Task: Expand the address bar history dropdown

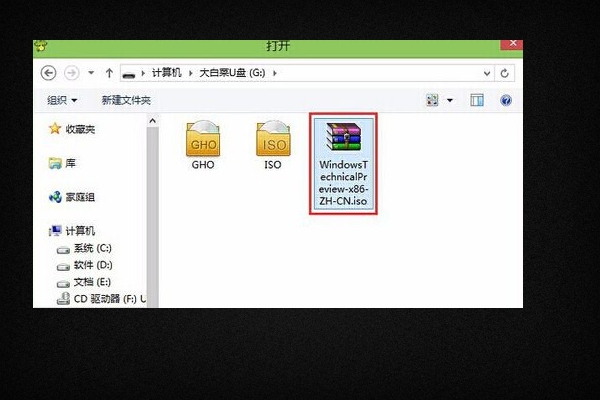Action: point(486,74)
